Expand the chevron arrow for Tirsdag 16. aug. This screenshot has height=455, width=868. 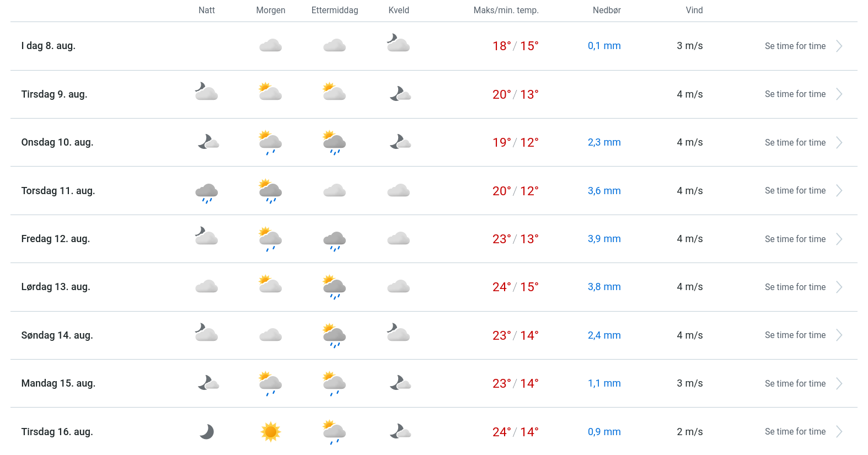click(839, 432)
